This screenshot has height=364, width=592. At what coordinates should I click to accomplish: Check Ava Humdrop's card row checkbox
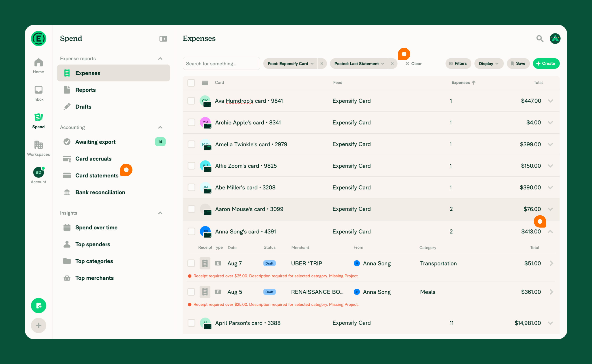click(191, 101)
